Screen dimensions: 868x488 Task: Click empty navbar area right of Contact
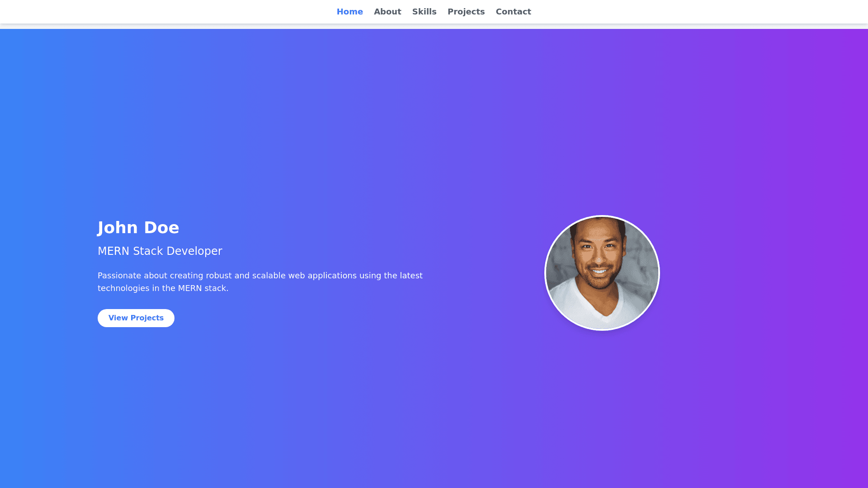pyautogui.click(x=678, y=12)
